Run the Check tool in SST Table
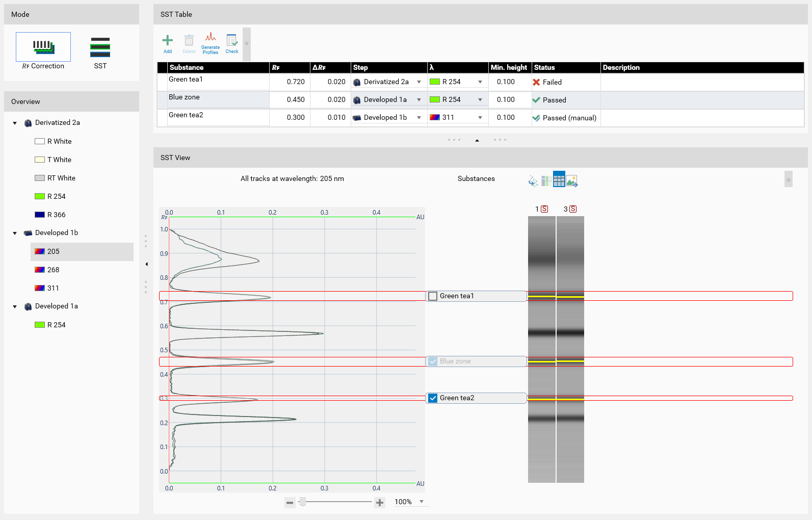Image resolution: width=812 pixels, height=520 pixels. pyautogui.click(x=232, y=43)
